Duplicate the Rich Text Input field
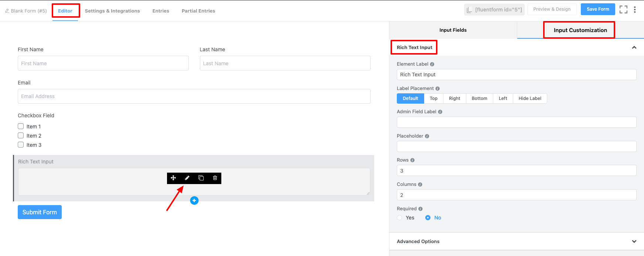Viewport: 644px width, 256px height. point(201,178)
